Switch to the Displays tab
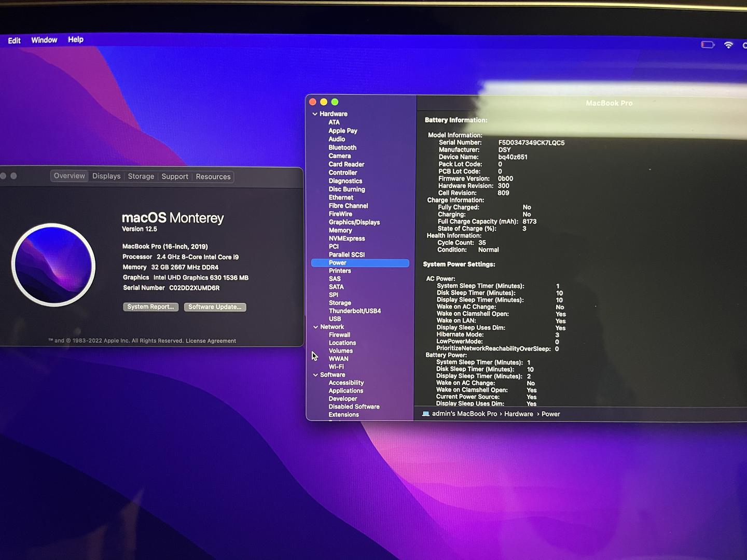The width and height of the screenshot is (747, 560). (x=106, y=176)
